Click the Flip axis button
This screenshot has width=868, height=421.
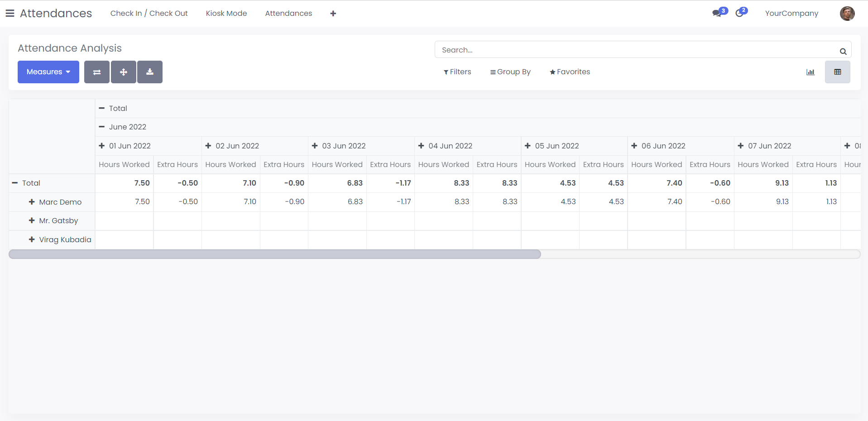pyautogui.click(x=97, y=72)
